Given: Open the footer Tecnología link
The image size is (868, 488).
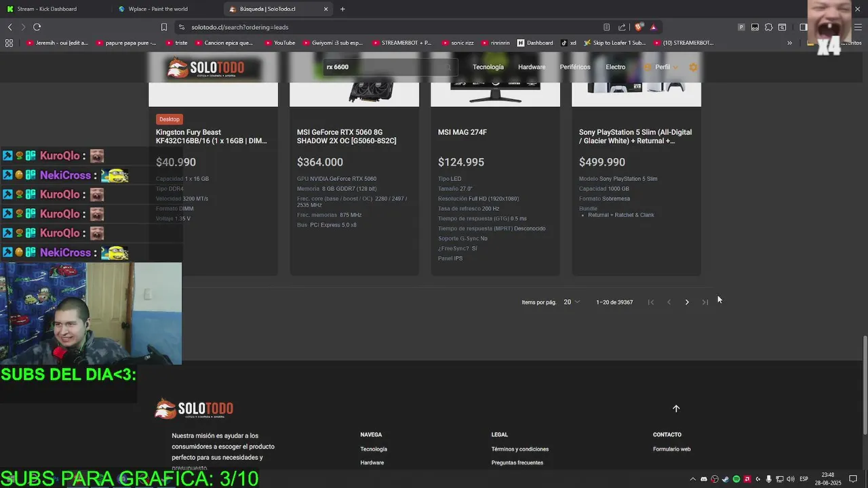Looking at the screenshot, I should click(374, 449).
